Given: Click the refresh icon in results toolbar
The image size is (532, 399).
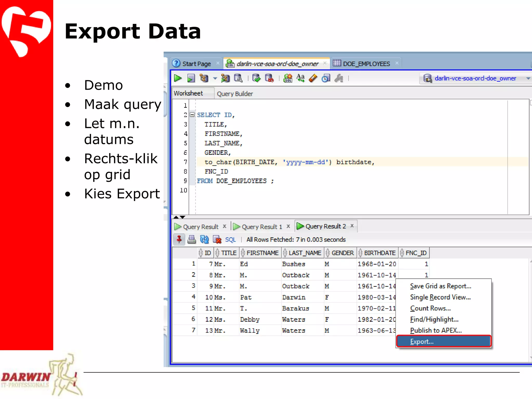Looking at the screenshot, I should 204,239.
